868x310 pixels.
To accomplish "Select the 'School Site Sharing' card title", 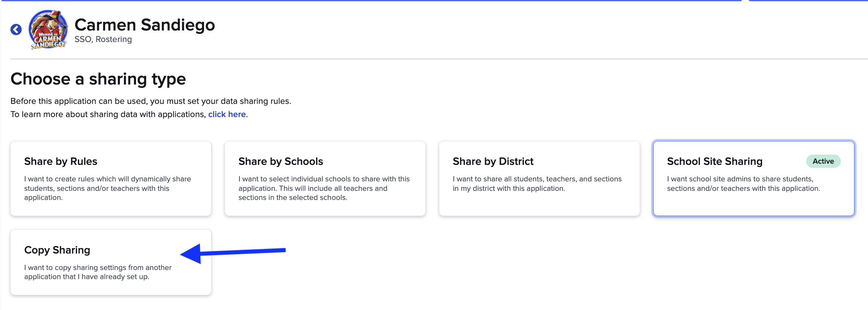I will pyautogui.click(x=715, y=161).
